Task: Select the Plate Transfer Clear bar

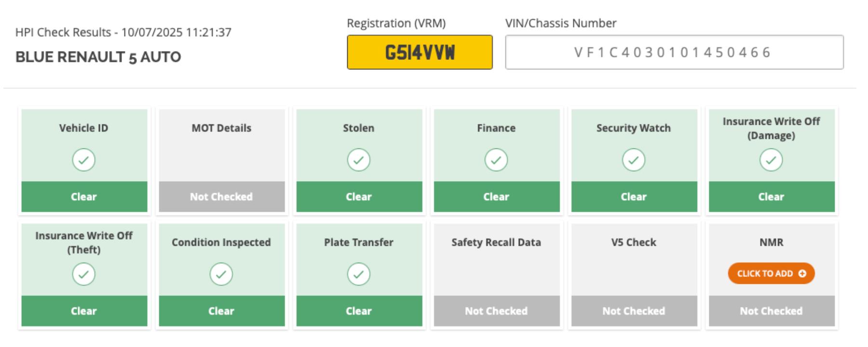Action: (x=359, y=311)
